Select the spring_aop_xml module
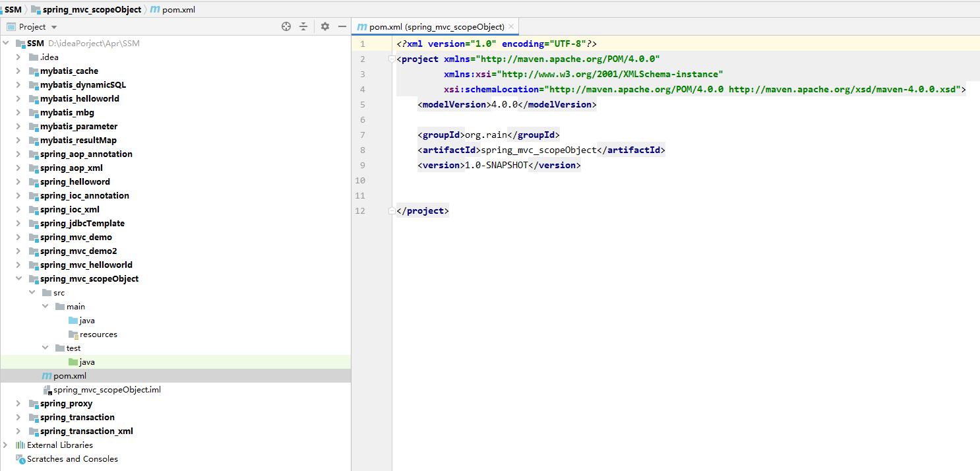 point(71,168)
